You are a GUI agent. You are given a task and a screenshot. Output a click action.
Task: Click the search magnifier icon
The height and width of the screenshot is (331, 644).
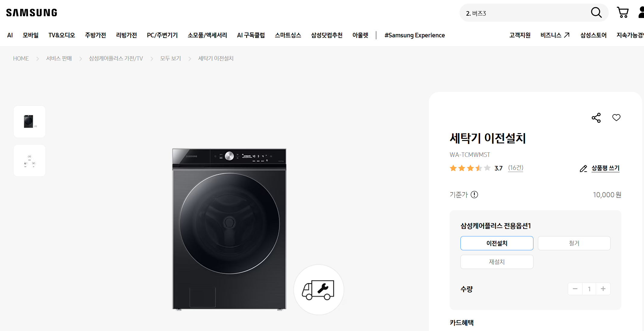596,13
